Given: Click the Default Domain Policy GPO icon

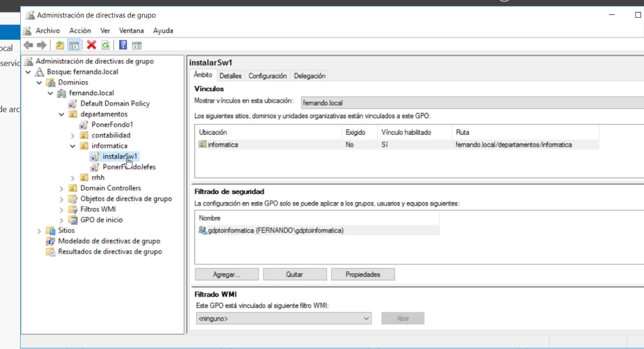Looking at the screenshot, I should 73,104.
